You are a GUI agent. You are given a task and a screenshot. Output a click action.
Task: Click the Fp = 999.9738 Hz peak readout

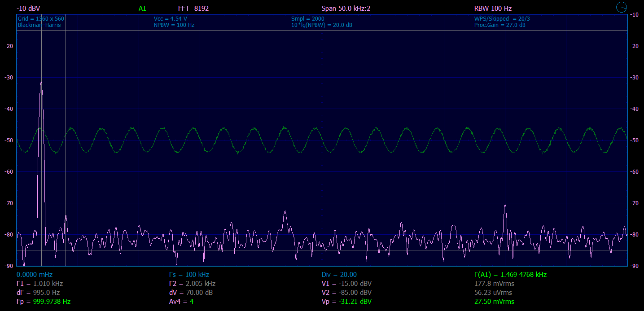point(44,302)
